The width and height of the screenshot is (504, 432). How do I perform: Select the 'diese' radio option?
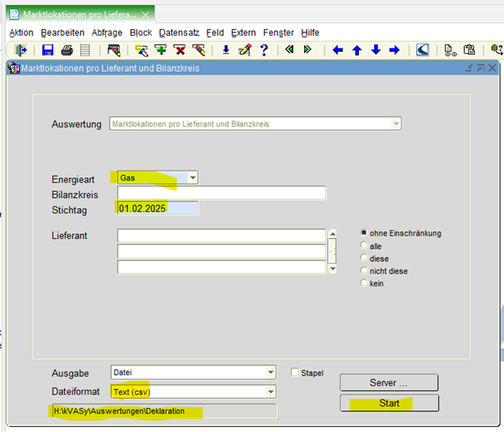point(363,257)
